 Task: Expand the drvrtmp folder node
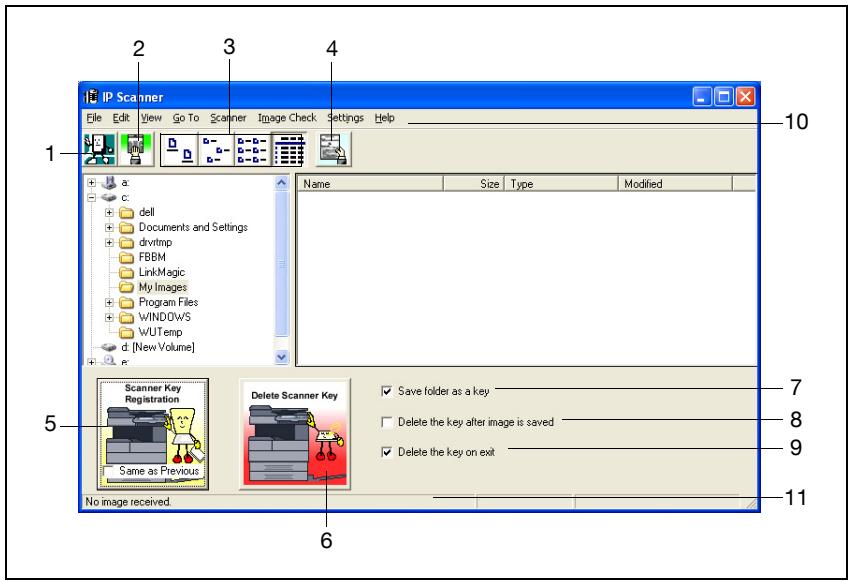(109, 242)
